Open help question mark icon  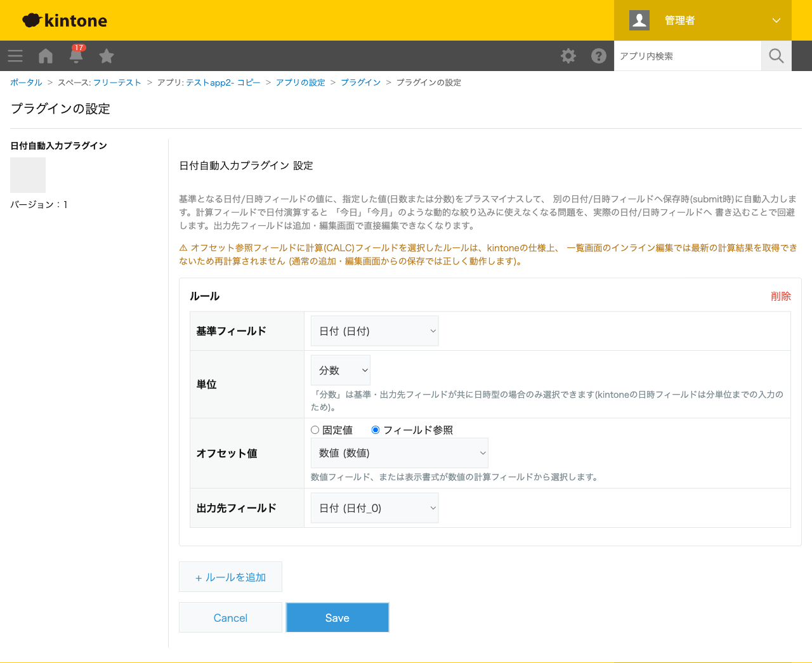(599, 56)
